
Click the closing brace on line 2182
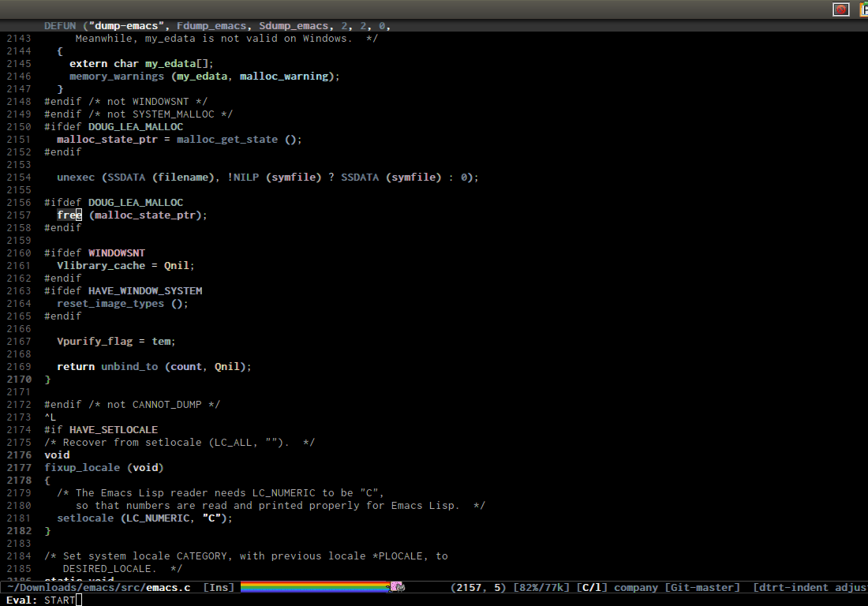point(47,531)
